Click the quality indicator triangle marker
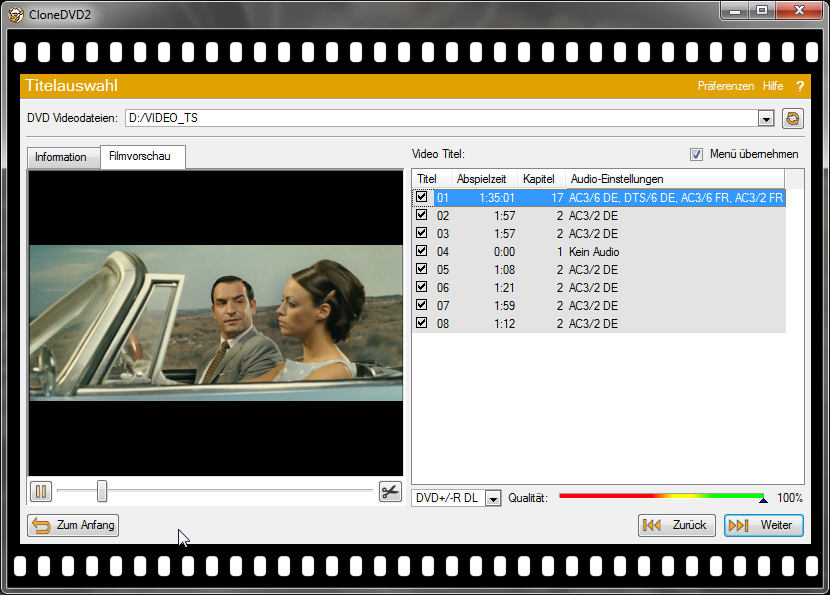This screenshot has height=595, width=830. 763,500
